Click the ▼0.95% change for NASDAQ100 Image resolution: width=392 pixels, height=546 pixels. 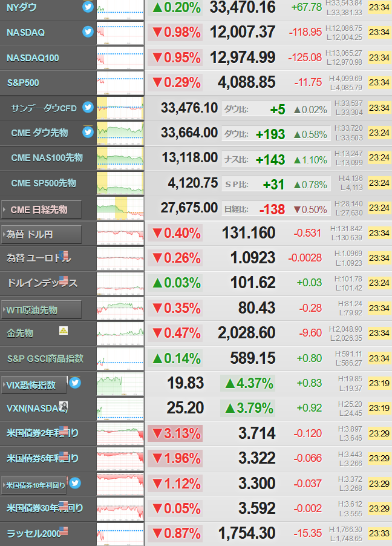tap(175, 58)
